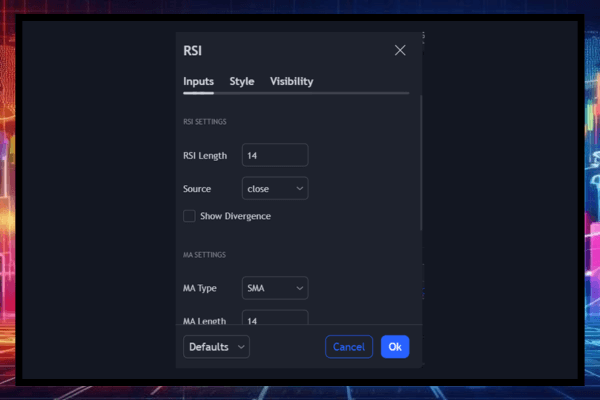Click the RSI SETTINGS section header
Image resolution: width=600 pixels, height=400 pixels.
pyautogui.click(x=204, y=122)
